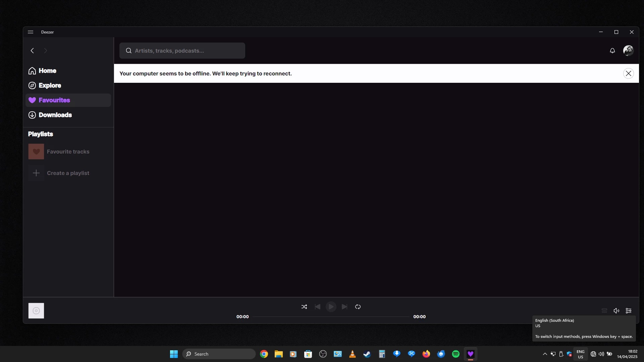
Task: Mute using the volume speaker icon
Action: point(616,311)
